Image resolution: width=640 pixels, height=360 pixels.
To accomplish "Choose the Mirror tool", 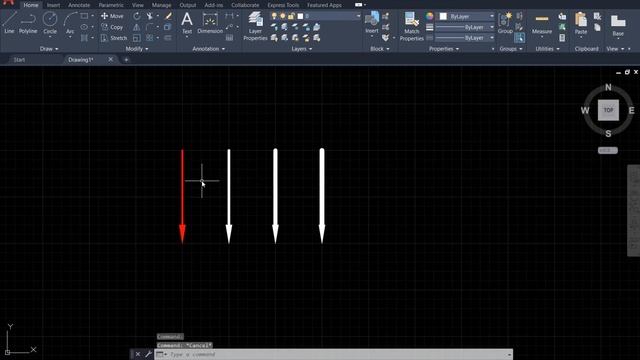I will click(x=137, y=27).
